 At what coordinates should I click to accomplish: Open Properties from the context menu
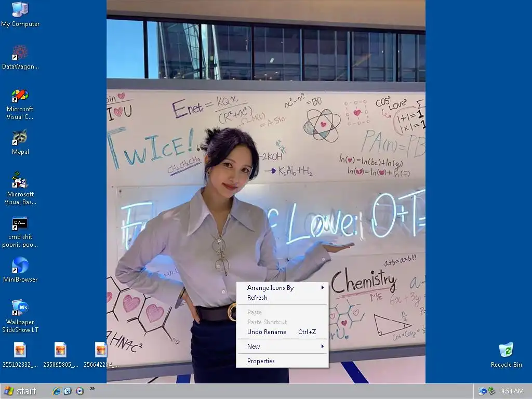pos(282,361)
